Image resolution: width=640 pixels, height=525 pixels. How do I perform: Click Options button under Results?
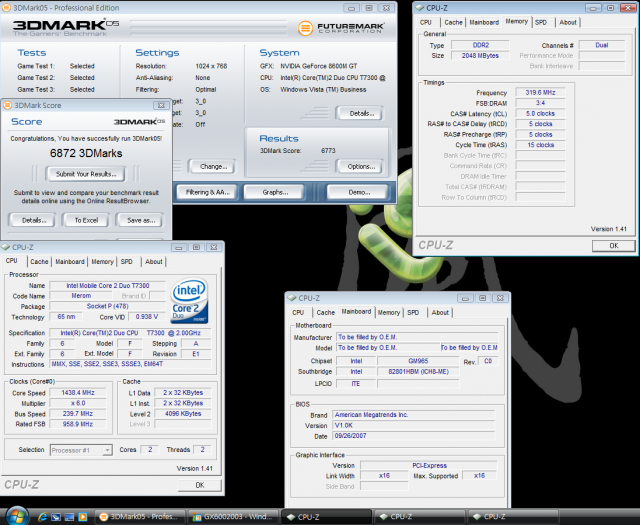361,167
